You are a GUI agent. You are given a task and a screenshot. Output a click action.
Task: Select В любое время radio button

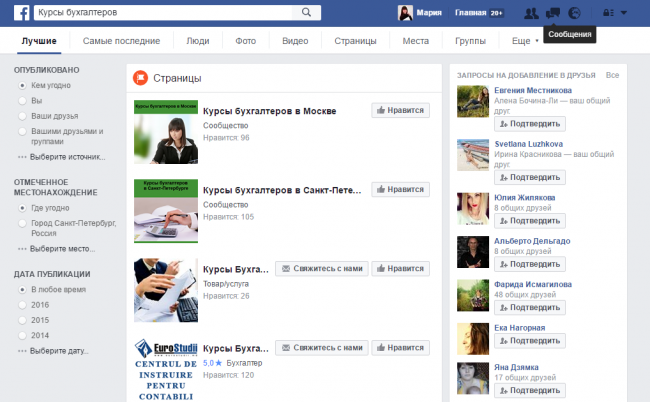click(23, 290)
